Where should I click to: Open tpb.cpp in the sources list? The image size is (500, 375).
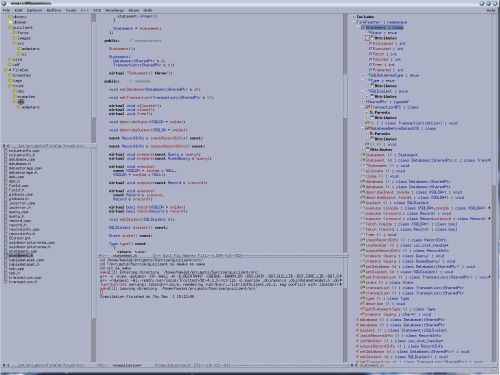16,269
